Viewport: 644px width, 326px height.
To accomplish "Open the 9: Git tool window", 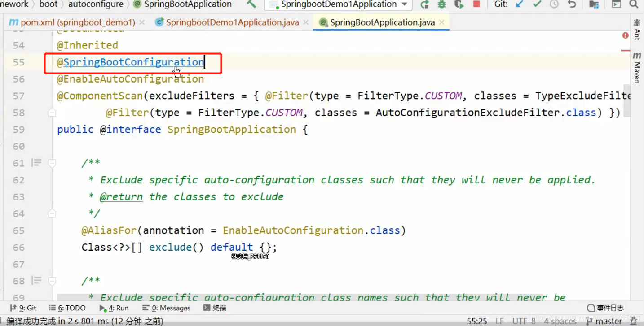I will click(x=23, y=308).
